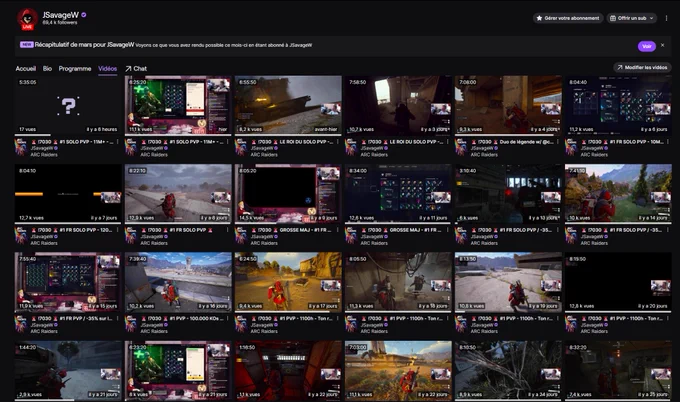Click JSavageW link under the 8:22:10 video
Image resolution: width=680 pixels, height=402 pixels.
coord(152,237)
